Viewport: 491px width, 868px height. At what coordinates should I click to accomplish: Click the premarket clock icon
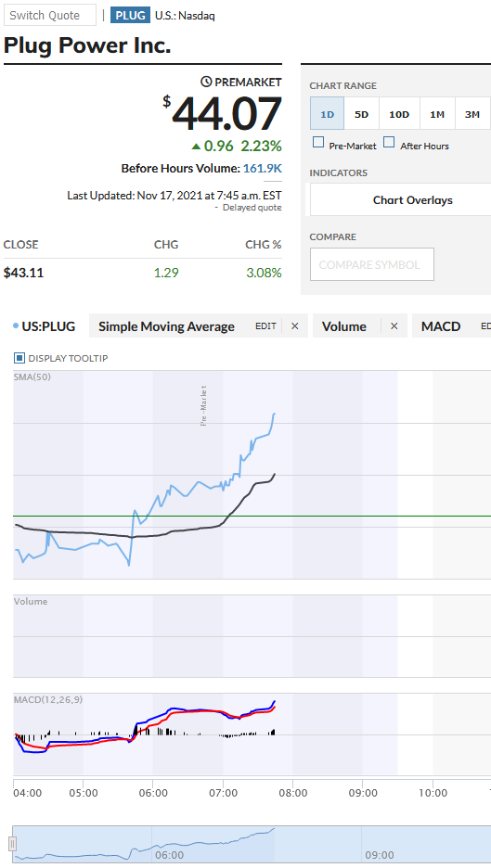coord(206,82)
